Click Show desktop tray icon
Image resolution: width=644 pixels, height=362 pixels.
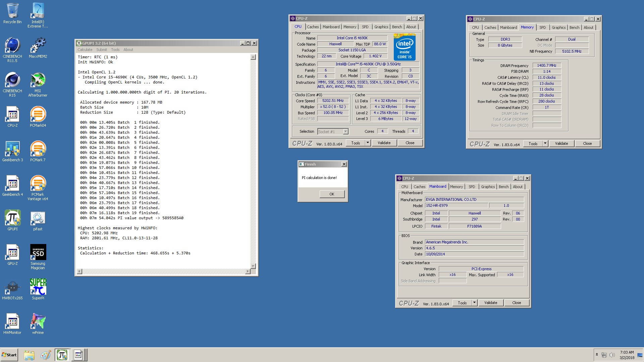[x=640, y=355]
